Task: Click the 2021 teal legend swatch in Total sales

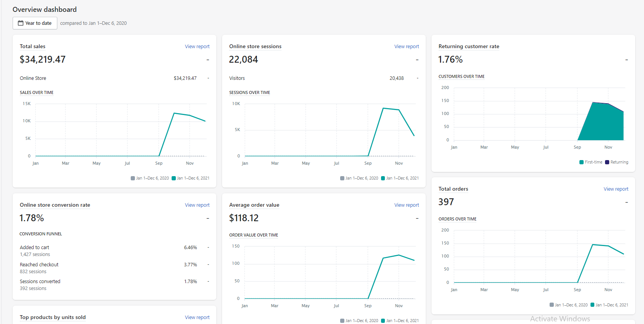Action: [x=174, y=178]
